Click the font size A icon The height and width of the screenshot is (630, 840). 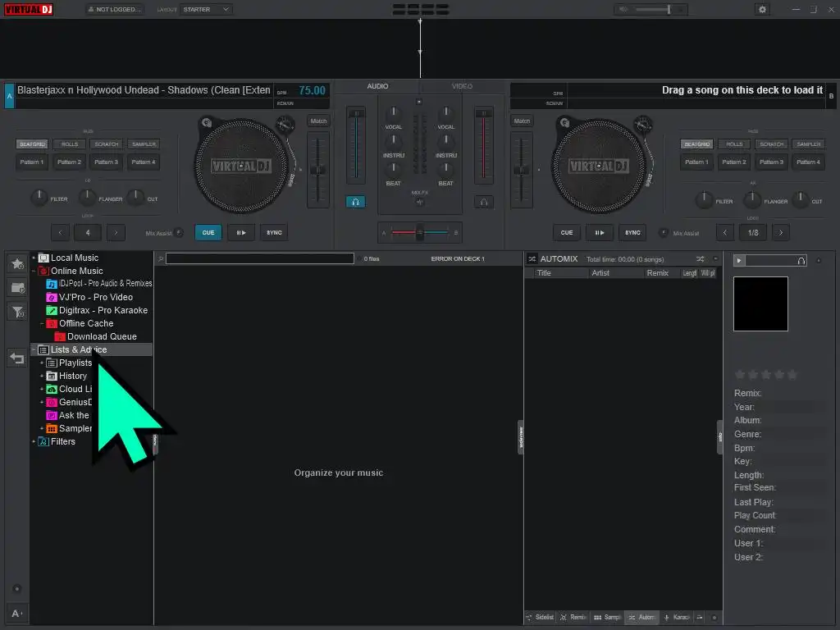[16, 614]
